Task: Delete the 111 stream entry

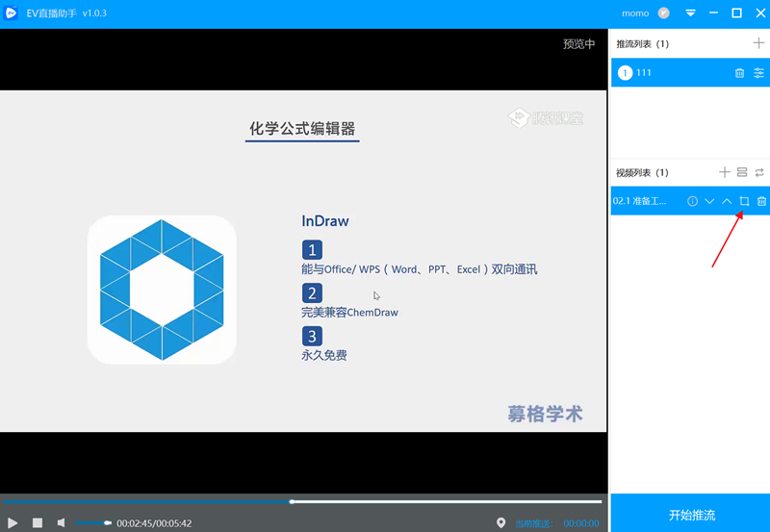Action: [739, 73]
